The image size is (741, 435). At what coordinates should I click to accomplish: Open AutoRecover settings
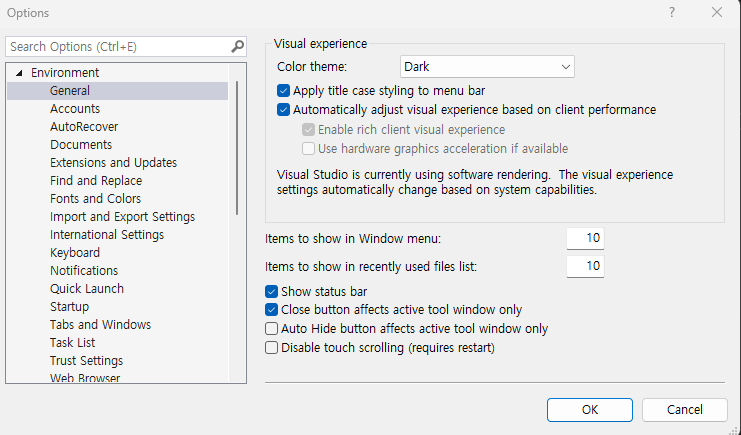[x=84, y=127]
